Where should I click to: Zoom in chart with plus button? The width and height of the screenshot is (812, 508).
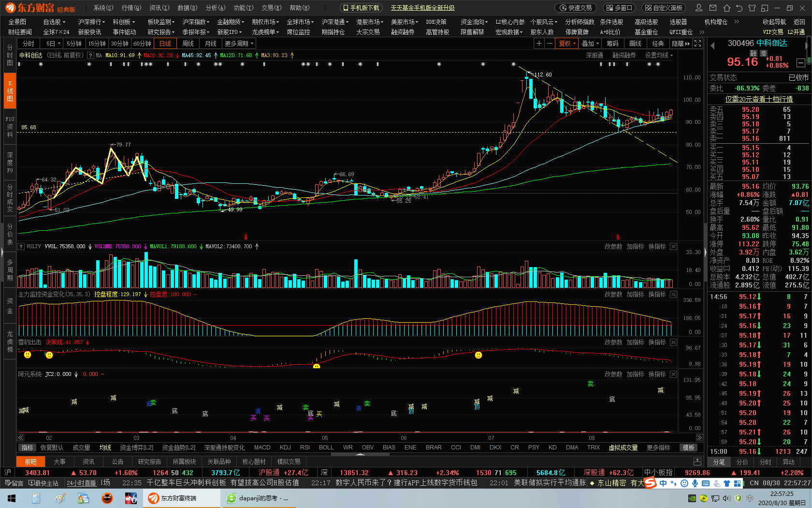(x=539, y=44)
